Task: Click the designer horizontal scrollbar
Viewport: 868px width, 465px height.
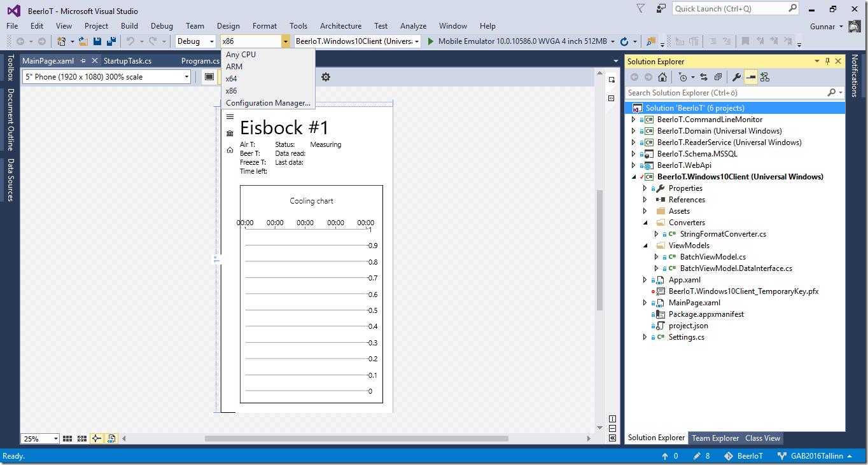Action: [x=356, y=438]
